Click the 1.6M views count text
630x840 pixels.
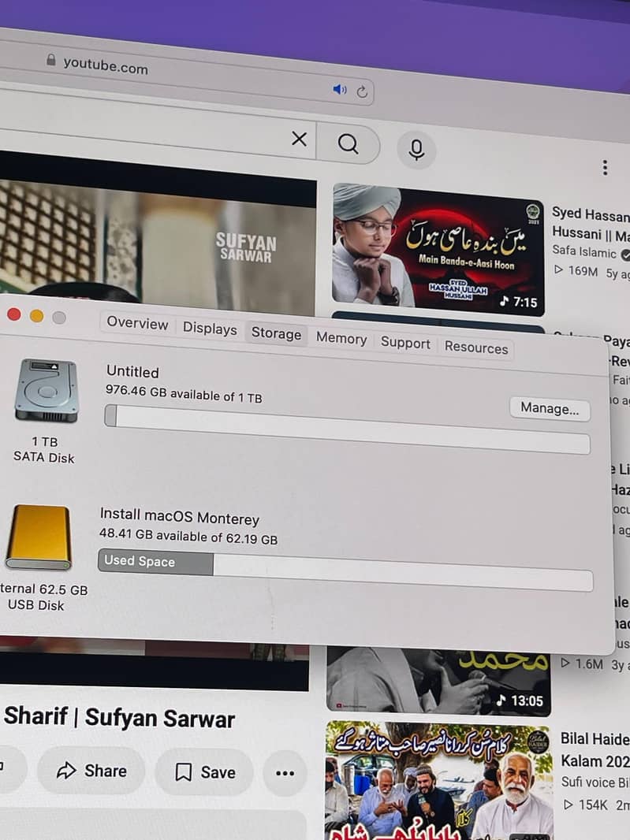(x=589, y=663)
